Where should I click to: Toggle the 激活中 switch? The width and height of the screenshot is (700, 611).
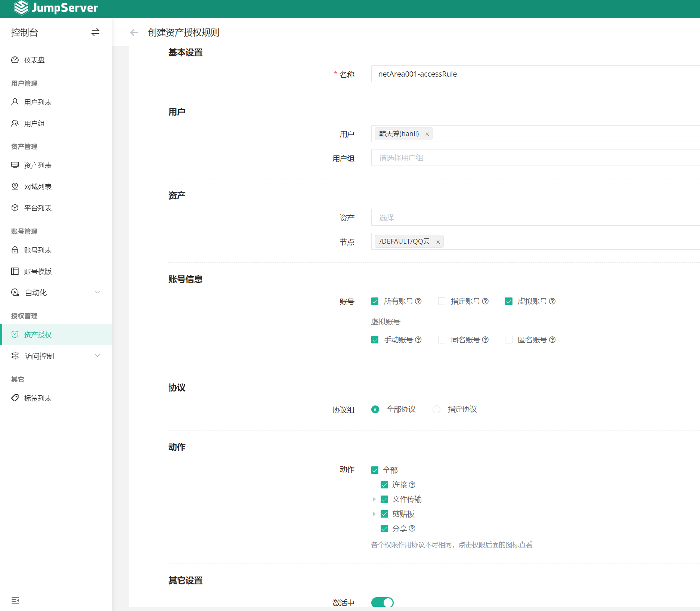[x=382, y=602]
